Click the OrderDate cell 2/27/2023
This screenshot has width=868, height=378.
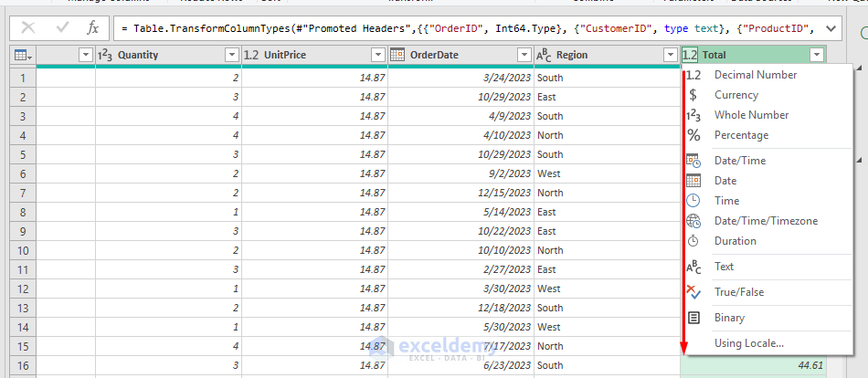461,269
